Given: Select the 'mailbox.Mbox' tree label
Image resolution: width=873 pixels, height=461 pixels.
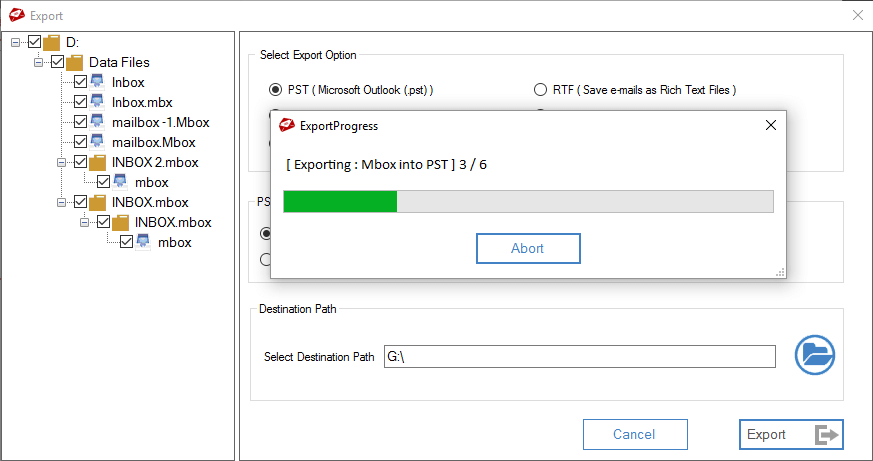Looking at the screenshot, I should point(154,143).
